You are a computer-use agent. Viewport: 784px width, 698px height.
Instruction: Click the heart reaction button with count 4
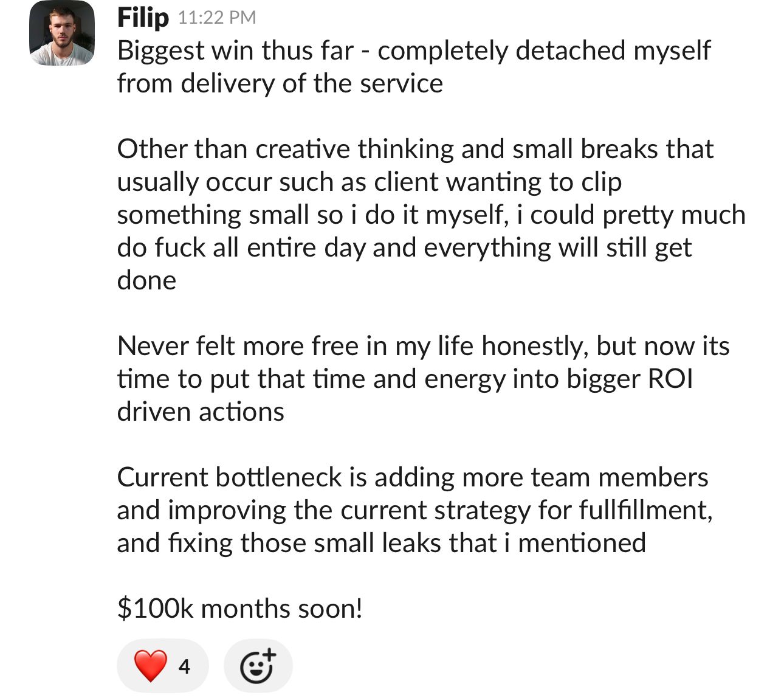pos(162,666)
